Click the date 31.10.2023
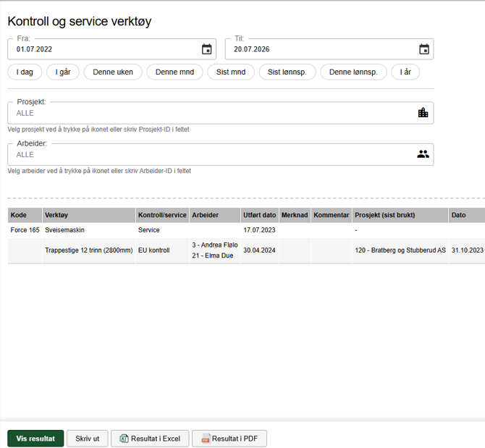The image size is (485, 448). coord(467,250)
